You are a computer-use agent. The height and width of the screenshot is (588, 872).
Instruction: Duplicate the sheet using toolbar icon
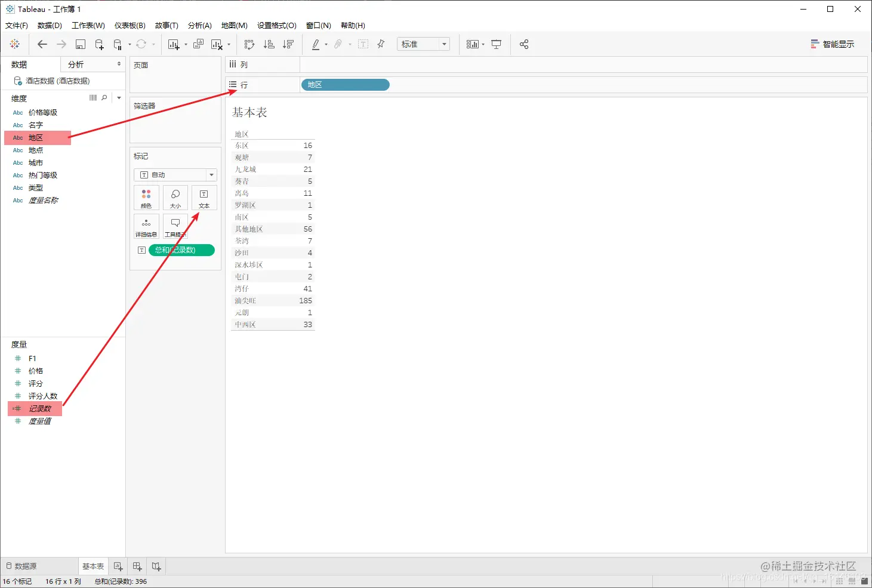(199, 44)
